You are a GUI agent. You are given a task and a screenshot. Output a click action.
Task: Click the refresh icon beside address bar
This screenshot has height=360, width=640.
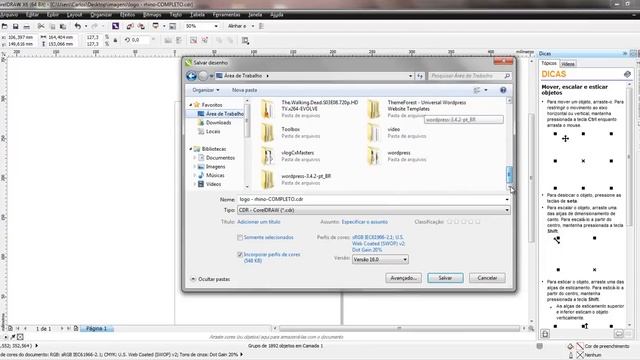tap(420, 76)
